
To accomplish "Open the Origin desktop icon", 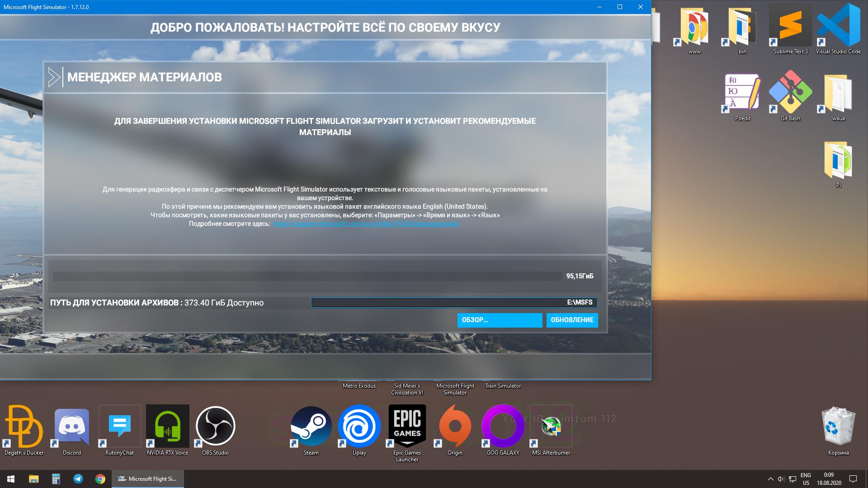I will [x=455, y=430].
